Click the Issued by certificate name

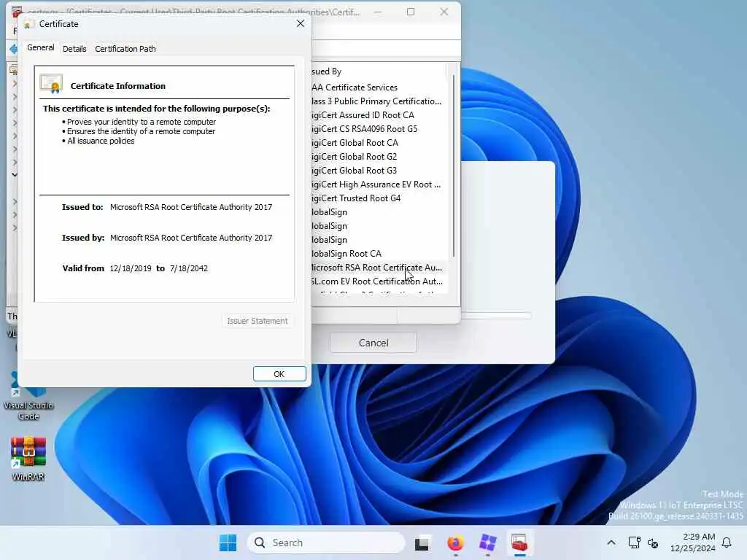pyautogui.click(x=191, y=238)
